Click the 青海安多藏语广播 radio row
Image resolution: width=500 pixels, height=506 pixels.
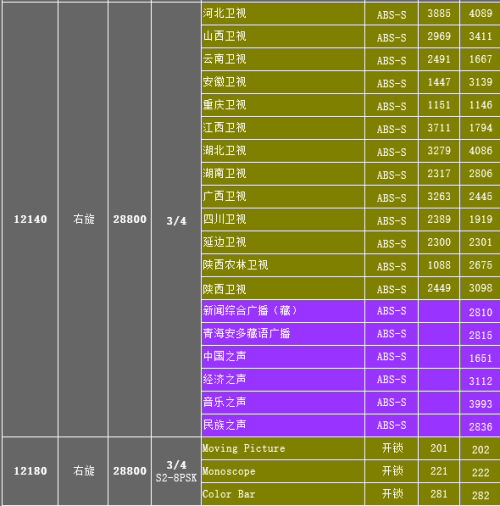click(351, 334)
